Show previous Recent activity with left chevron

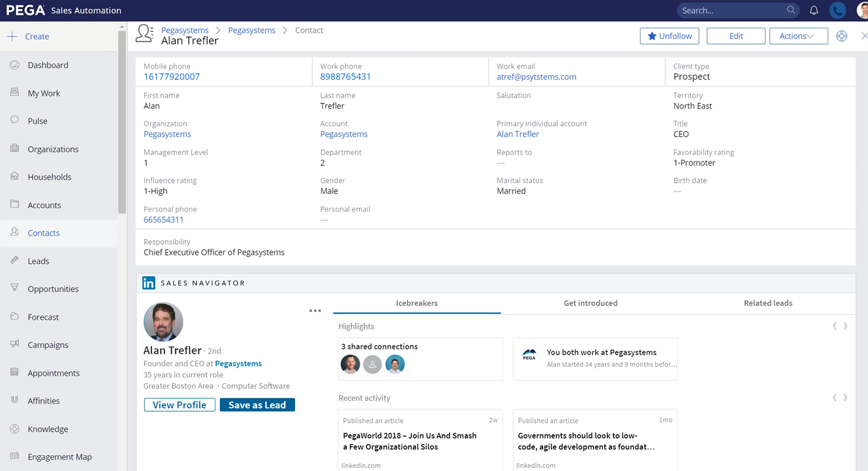(834, 398)
